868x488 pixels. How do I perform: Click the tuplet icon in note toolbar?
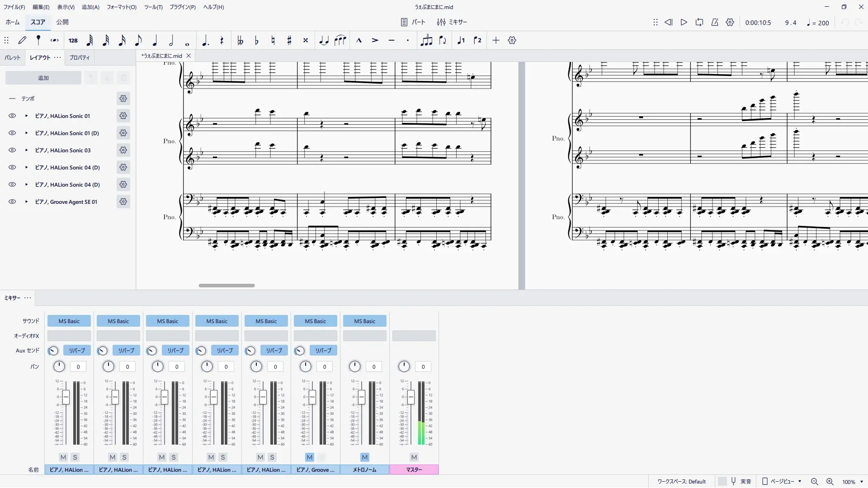pos(426,41)
